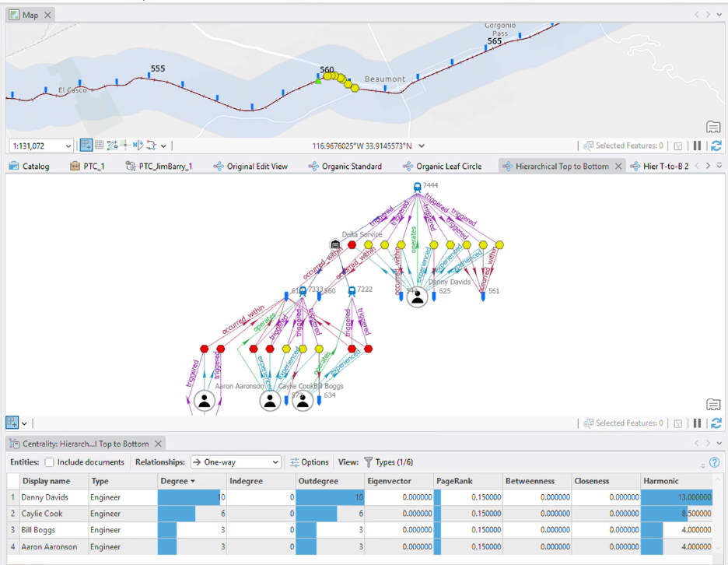Viewport: 728px width, 565px height.
Task: Expand the map pane tab list arrow
Action: click(x=719, y=15)
